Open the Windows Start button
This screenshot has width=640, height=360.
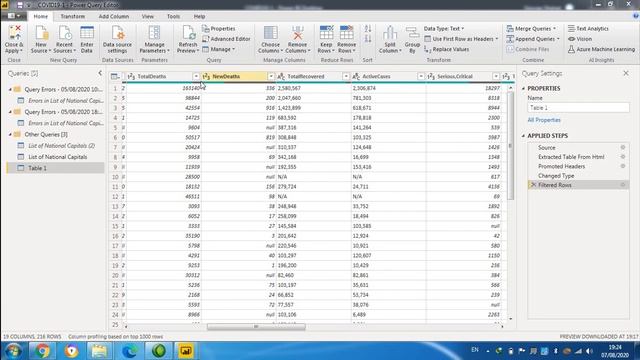click(x=13, y=351)
